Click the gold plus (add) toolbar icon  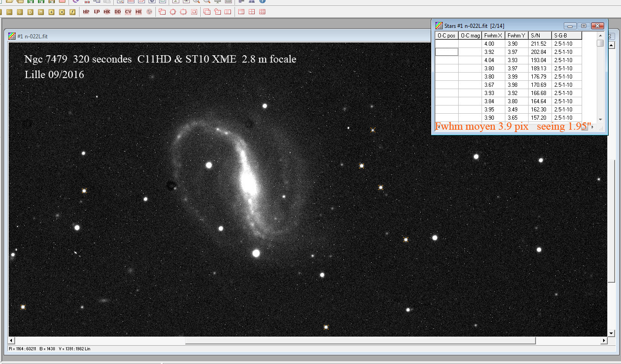51,12
